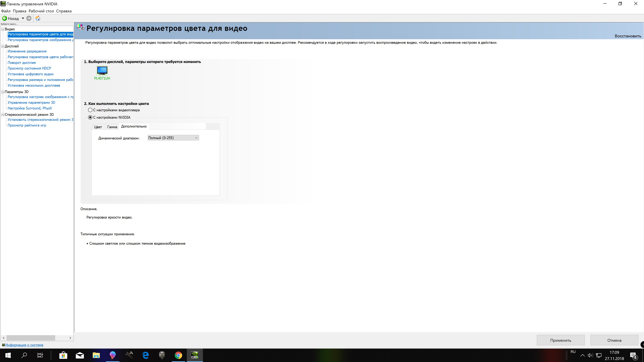
Task: Open Microsoft Edge from the taskbar
Action: (x=146, y=355)
